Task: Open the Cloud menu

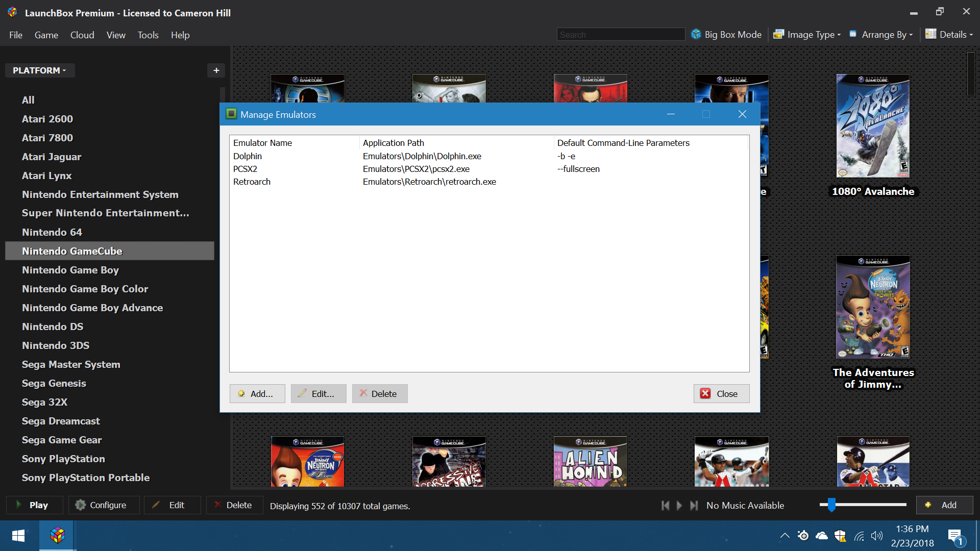Action: [x=82, y=35]
